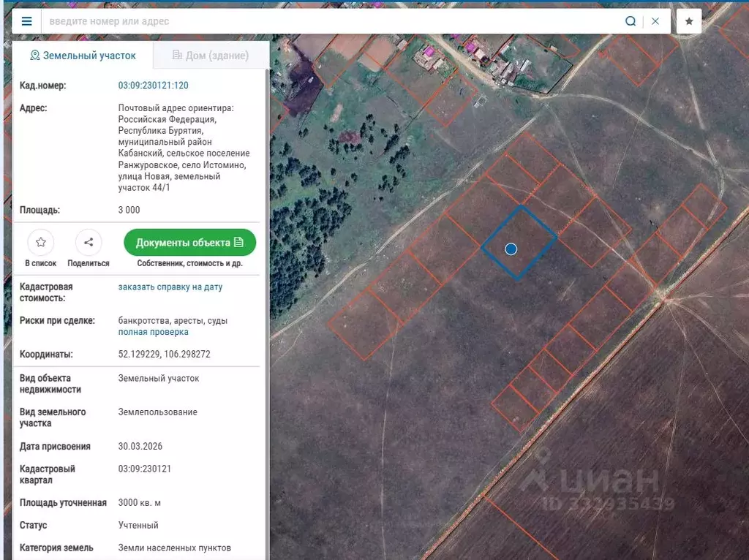Click Землепользование value
This screenshot has width=749, height=560.
(x=158, y=412)
